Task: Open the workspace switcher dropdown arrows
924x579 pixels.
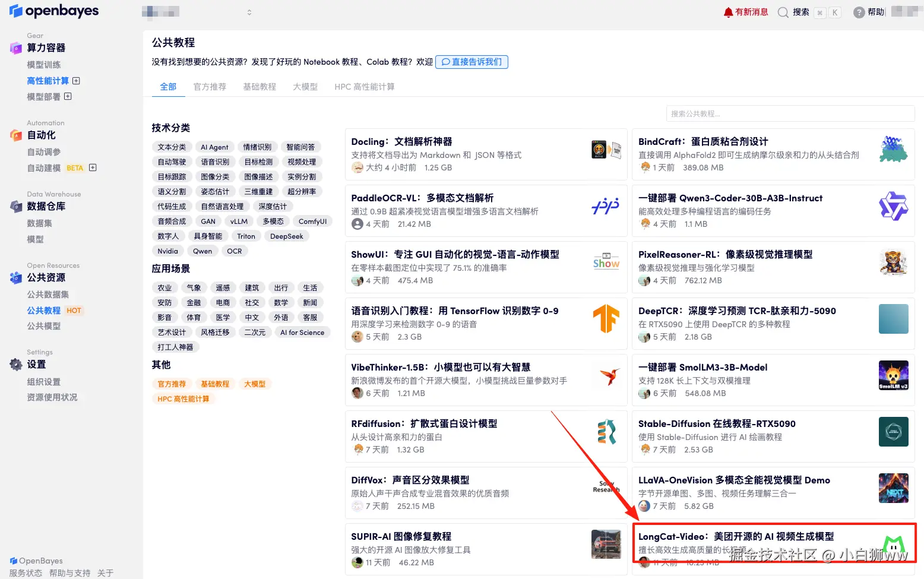Action: click(249, 12)
